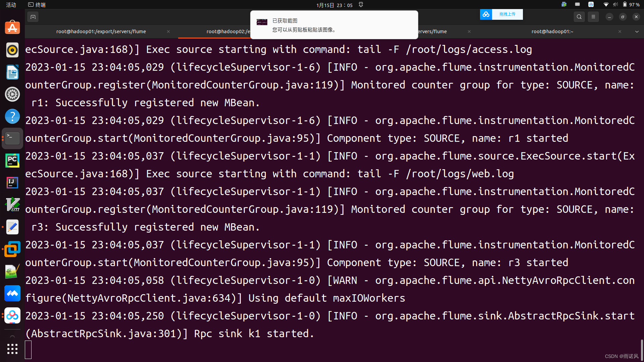Viewport: 644px width, 362px height.
Task: Click the notification bell icon
Action: coord(363,5)
